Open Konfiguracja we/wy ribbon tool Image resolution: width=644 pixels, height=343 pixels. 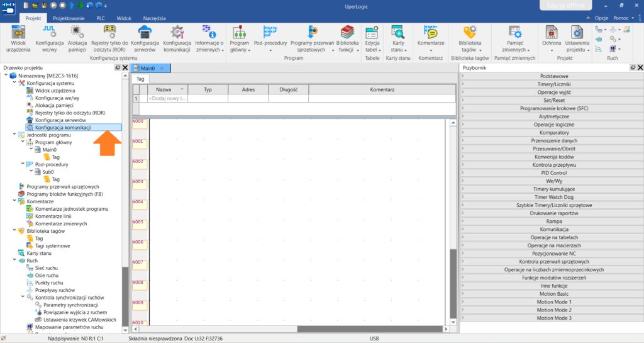point(49,39)
